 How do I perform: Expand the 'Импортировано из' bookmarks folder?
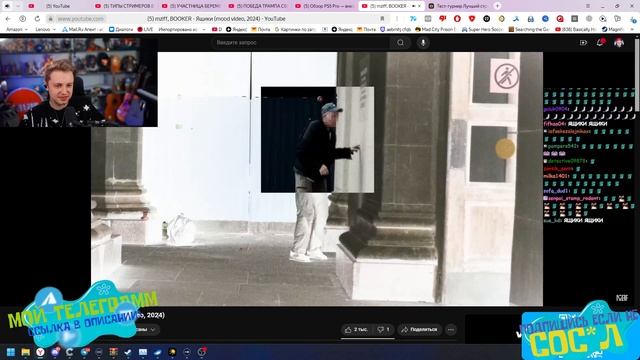pyautogui.click(x=182, y=29)
